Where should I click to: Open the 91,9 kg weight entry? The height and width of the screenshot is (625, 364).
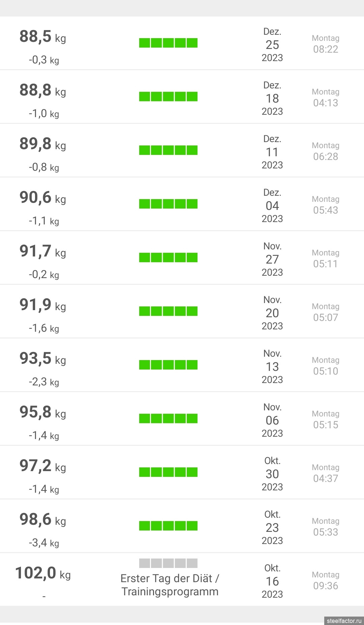pos(42,305)
